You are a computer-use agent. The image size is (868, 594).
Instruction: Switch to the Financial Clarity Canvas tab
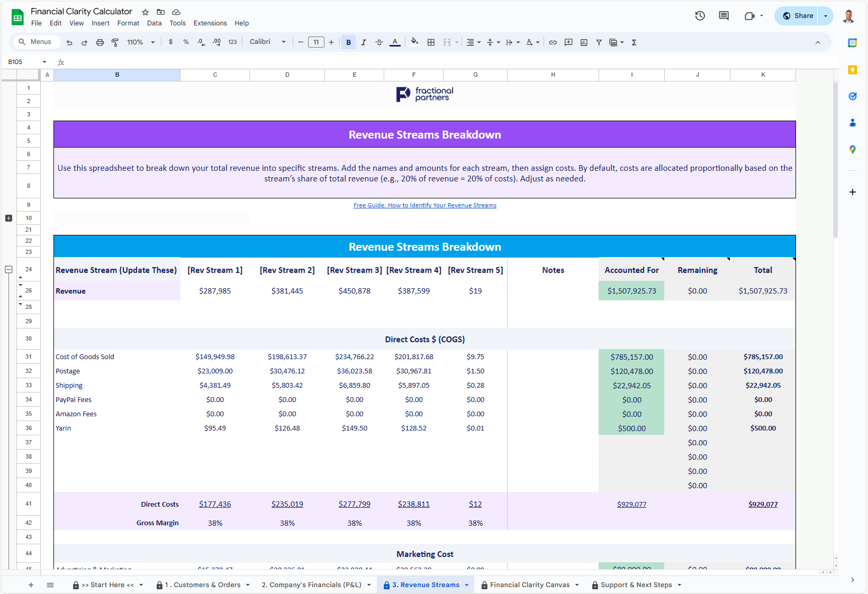[x=529, y=584]
